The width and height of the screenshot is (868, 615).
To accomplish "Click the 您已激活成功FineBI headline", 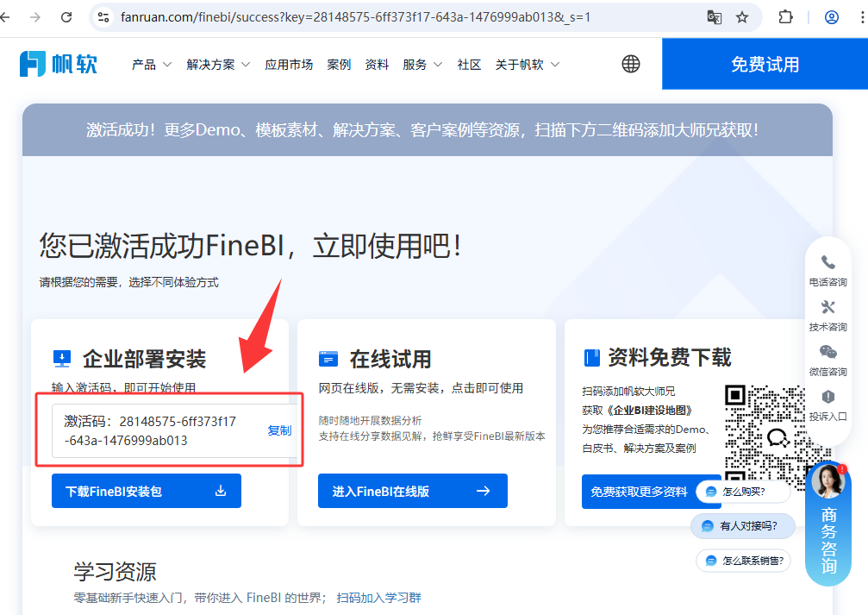I will tap(250, 246).
